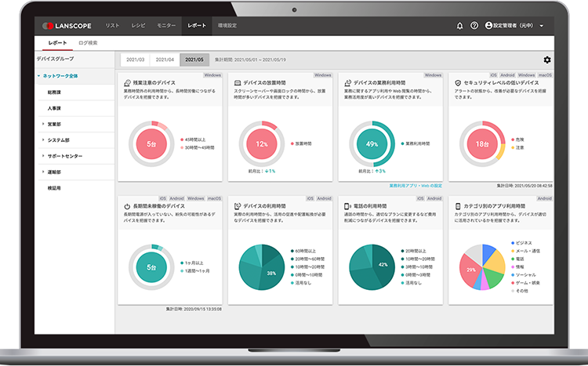Image resolution: width=588 pixels, height=366 pixels.
Task: Click the 1ヶ月以上 legend entry
Action: [x=192, y=263]
